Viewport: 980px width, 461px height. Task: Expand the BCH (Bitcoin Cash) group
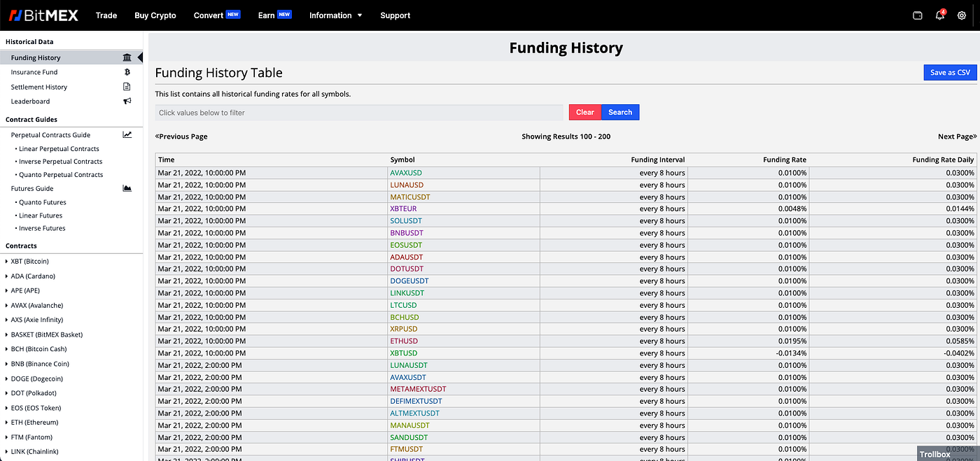(36, 349)
